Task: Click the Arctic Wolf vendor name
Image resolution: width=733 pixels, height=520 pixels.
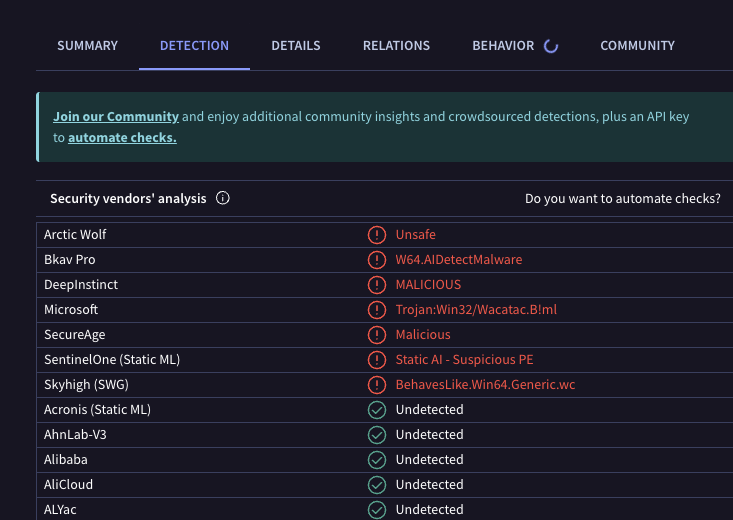Action: [75, 234]
